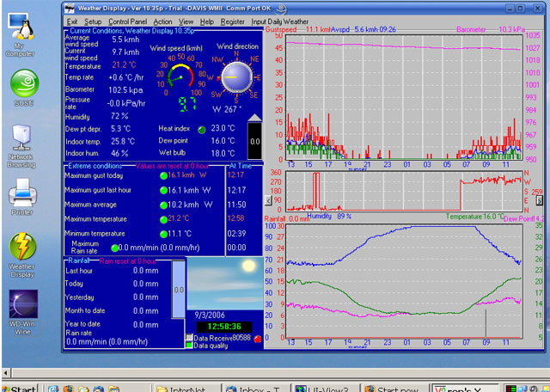The height and width of the screenshot is (392, 550).
Task: Open the Help menu
Action: 207,21
